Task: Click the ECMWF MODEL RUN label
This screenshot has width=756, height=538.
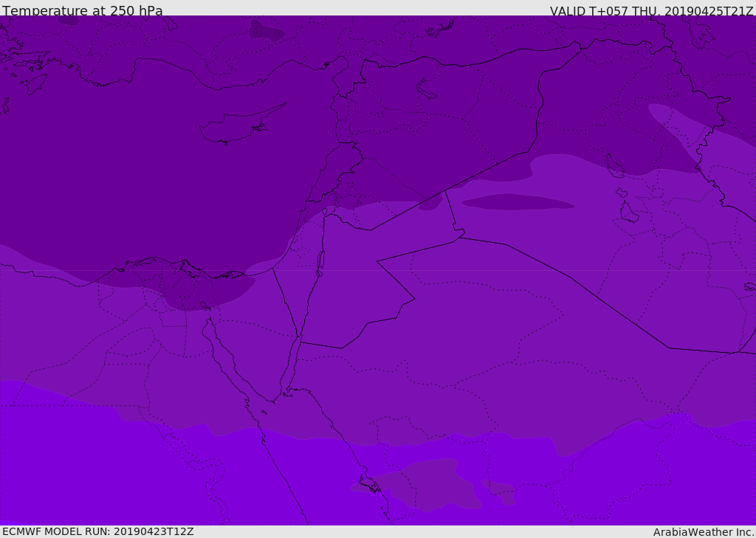Action: (x=98, y=531)
